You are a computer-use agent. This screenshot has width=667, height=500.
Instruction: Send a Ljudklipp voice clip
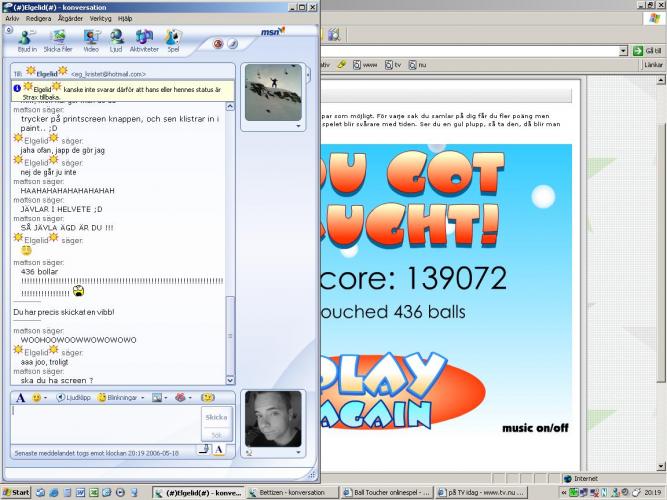(x=73, y=398)
